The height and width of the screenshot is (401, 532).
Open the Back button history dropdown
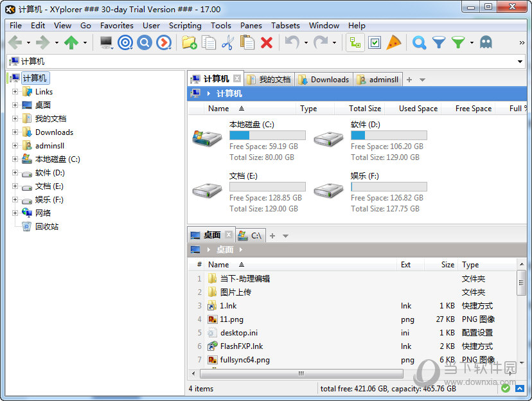click(28, 43)
